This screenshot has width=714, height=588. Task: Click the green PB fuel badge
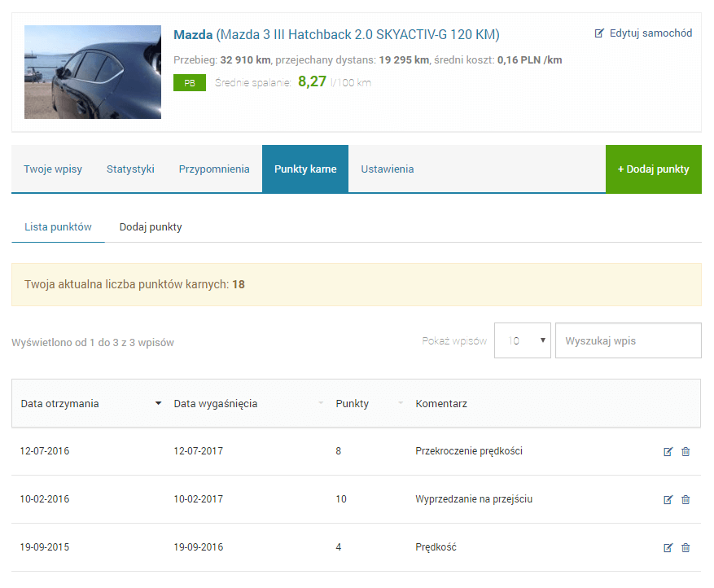point(190,82)
